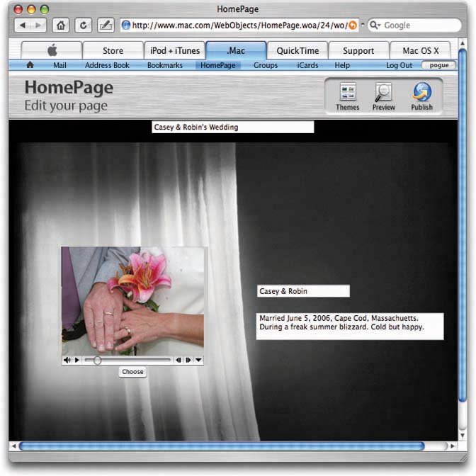Open the iPod + iTunes tab
This screenshot has height=476, width=476.
[x=175, y=50]
